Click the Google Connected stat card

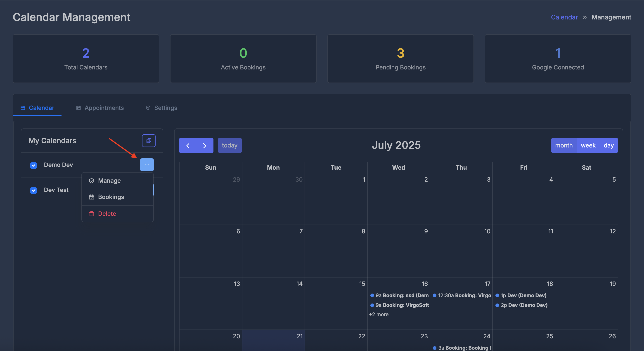[x=558, y=59]
